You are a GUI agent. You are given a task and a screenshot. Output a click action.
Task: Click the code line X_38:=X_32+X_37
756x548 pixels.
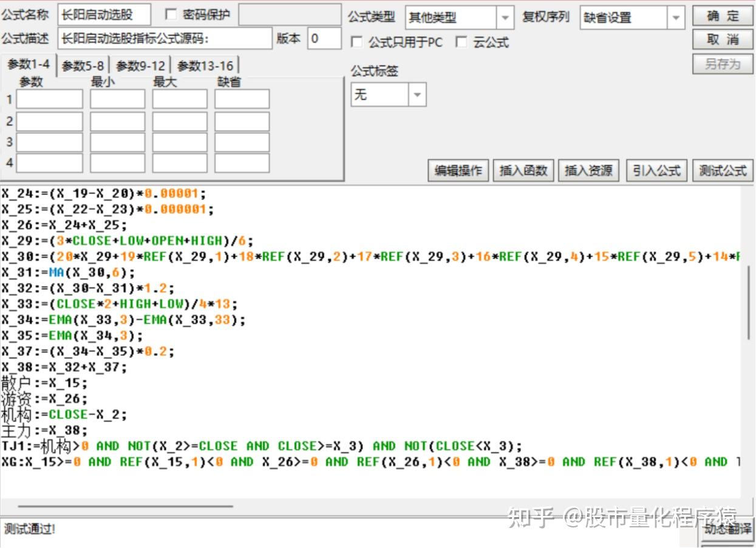pyautogui.click(x=64, y=367)
